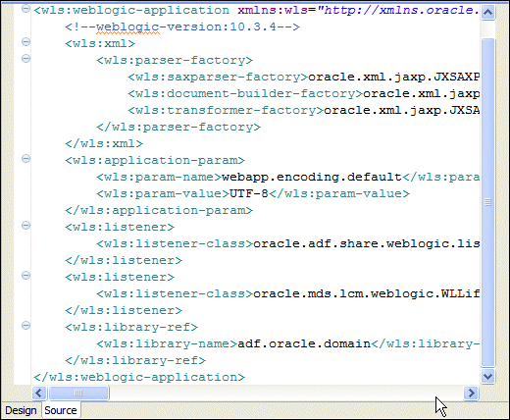Click the wls:saxparser-factory line
This screenshot has width=510, height=420.
tap(304, 77)
